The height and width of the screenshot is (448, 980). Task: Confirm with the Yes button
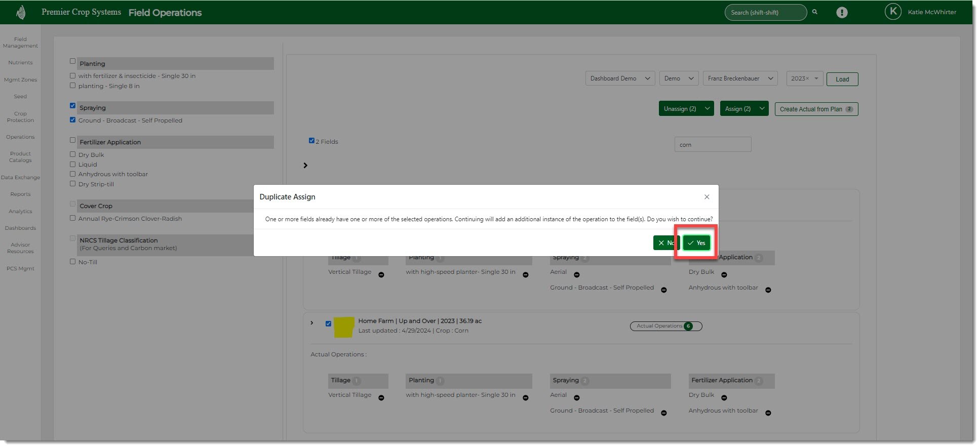coord(696,243)
